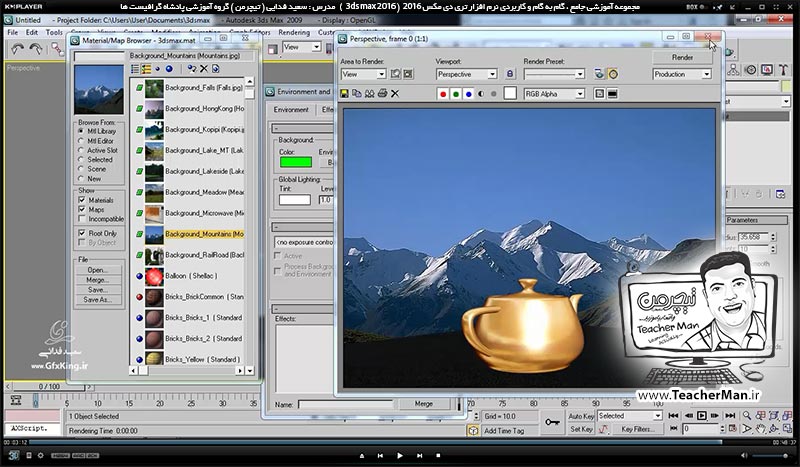Click View List + Icons in Material/Map Browser

click(x=146, y=69)
